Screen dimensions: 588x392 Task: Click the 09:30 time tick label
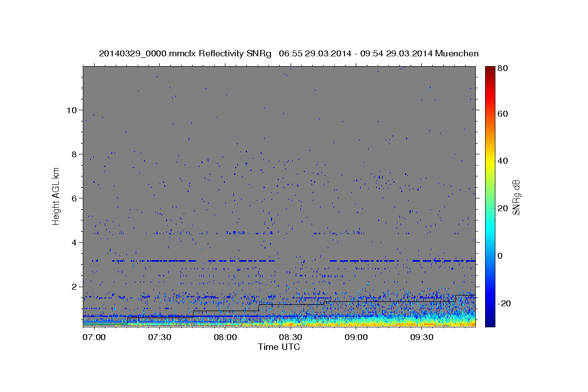click(x=422, y=338)
